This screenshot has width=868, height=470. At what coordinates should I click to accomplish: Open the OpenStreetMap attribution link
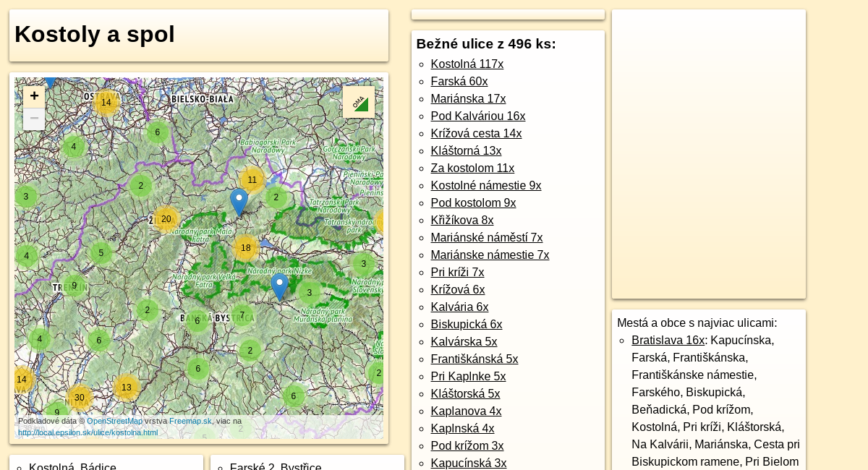coord(115,421)
